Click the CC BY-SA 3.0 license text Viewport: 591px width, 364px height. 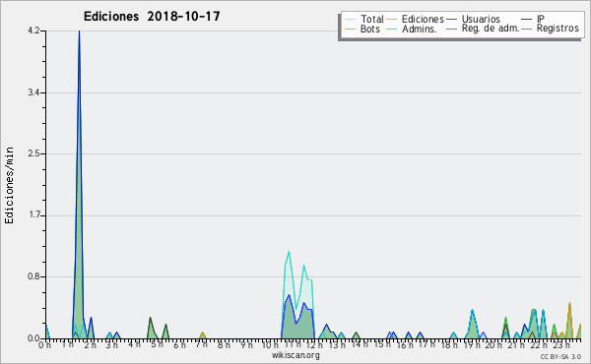coord(560,356)
